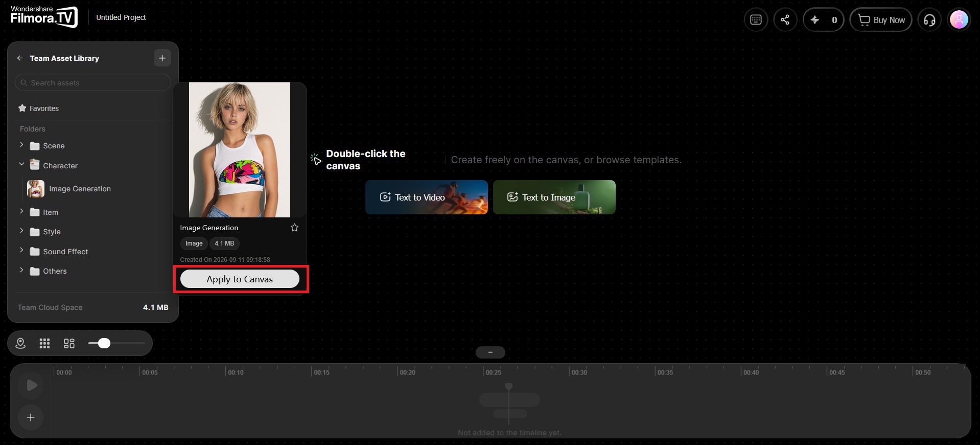Image resolution: width=980 pixels, height=445 pixels.
Task: Open the user profile avatar
Action: click(959, 20)
